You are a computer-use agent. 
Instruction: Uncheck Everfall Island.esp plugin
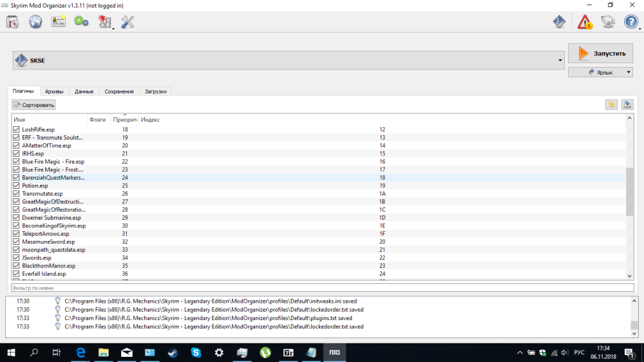16,274
